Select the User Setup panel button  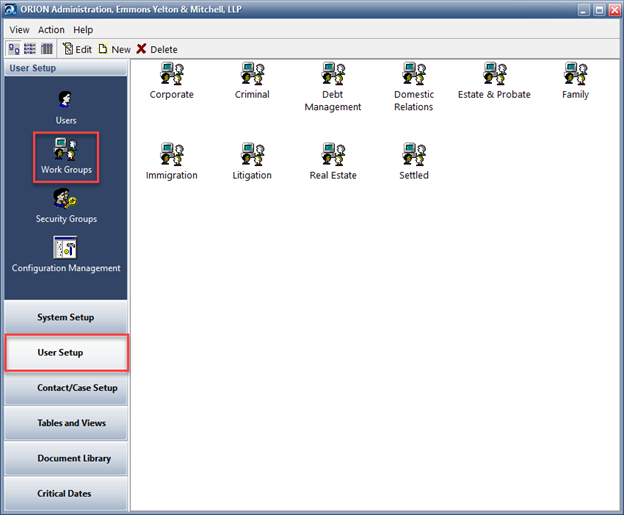(66, 353)
